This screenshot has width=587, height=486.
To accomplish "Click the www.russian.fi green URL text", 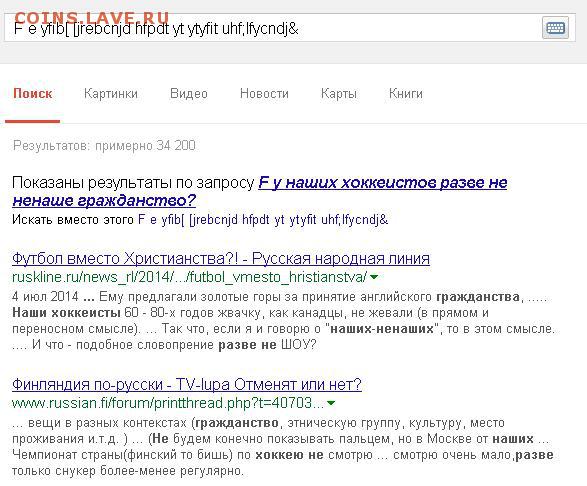I will (x=168, y=403).
